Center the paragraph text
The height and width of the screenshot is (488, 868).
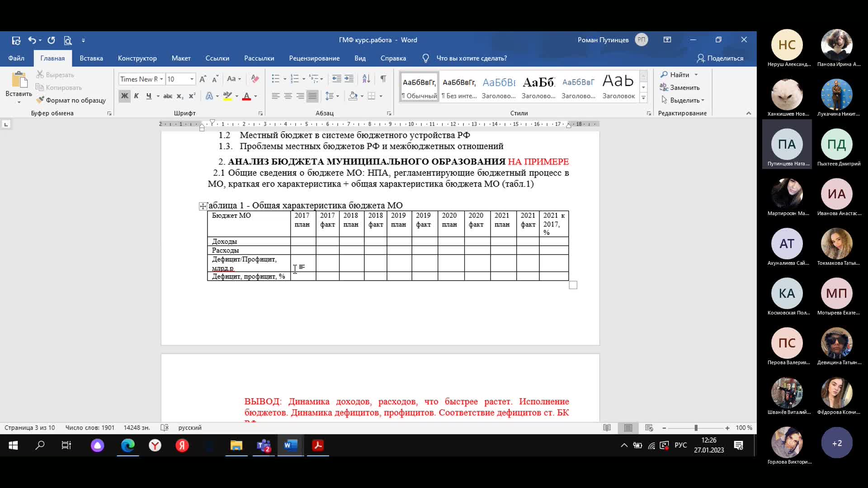tap(288, 96)
